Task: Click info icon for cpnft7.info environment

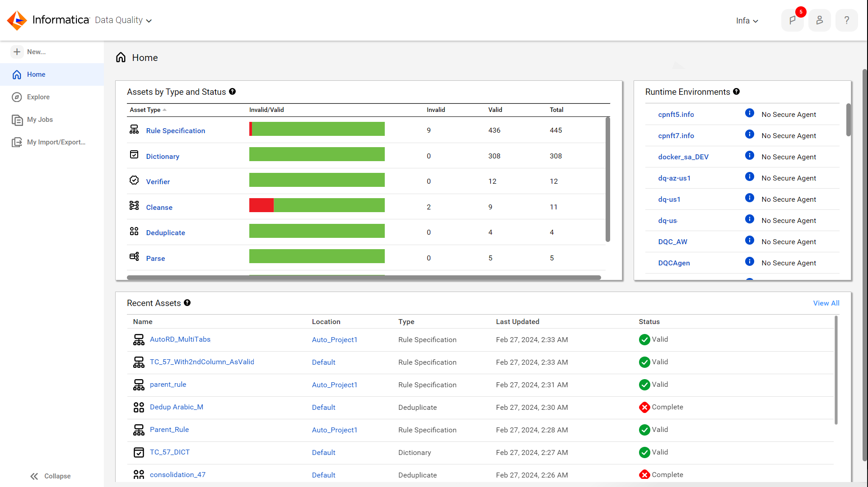Action: pyautogui.click(x=749, y=135)
